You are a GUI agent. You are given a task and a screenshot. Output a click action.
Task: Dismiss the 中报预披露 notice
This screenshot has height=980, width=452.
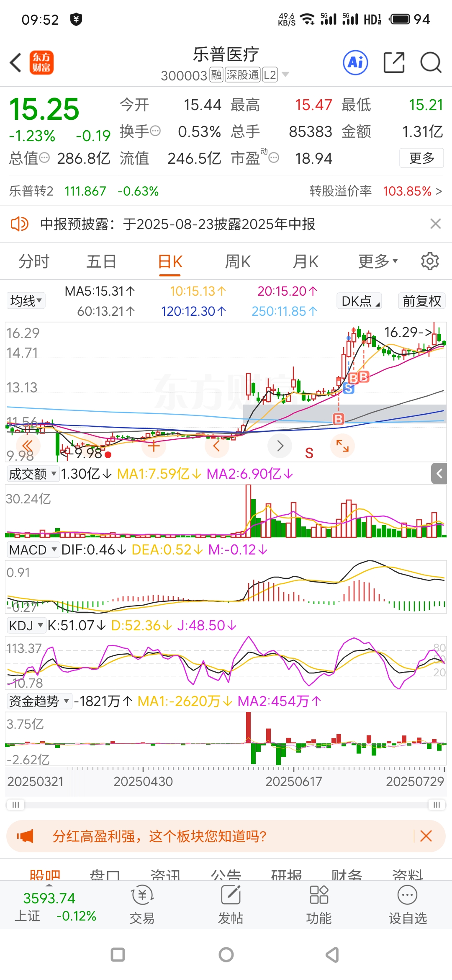pyautogui.click(x=436, y=224)
